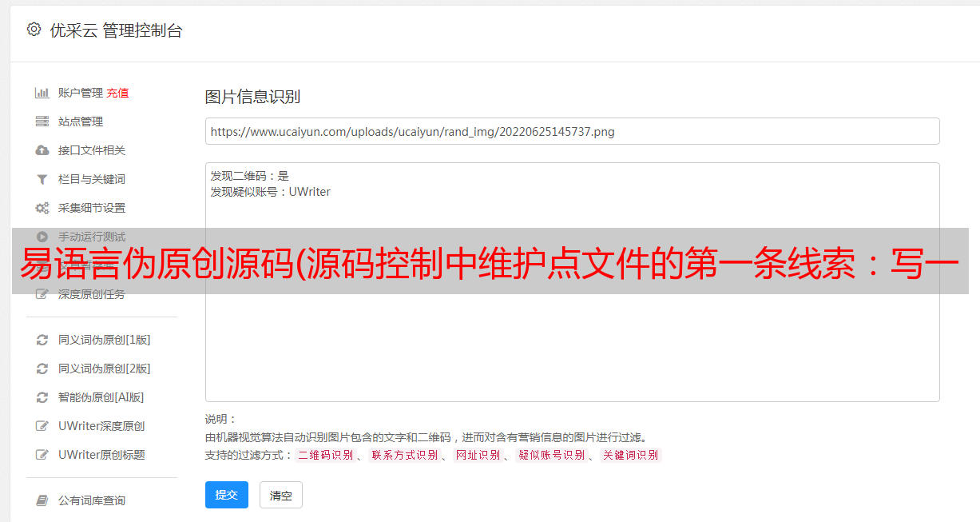Click the 清空 button
The image size is (980, 522).
pos(281,495)
